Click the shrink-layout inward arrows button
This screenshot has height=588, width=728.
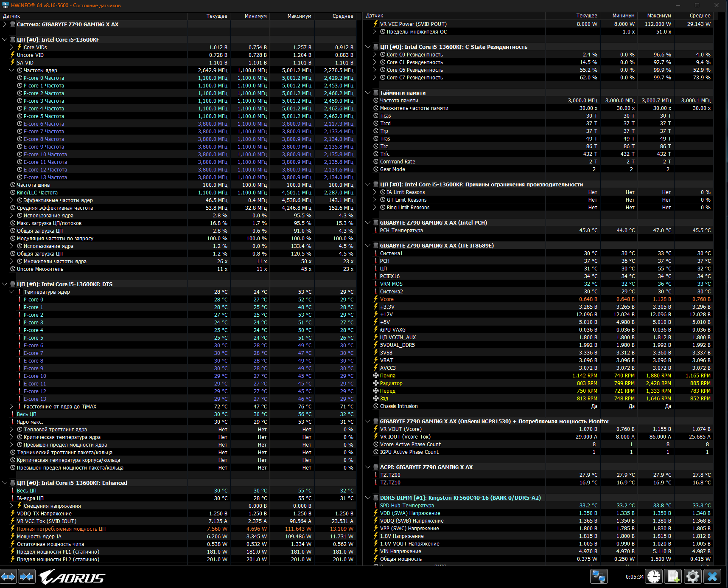pyautogui.click(x=26, y=577)
